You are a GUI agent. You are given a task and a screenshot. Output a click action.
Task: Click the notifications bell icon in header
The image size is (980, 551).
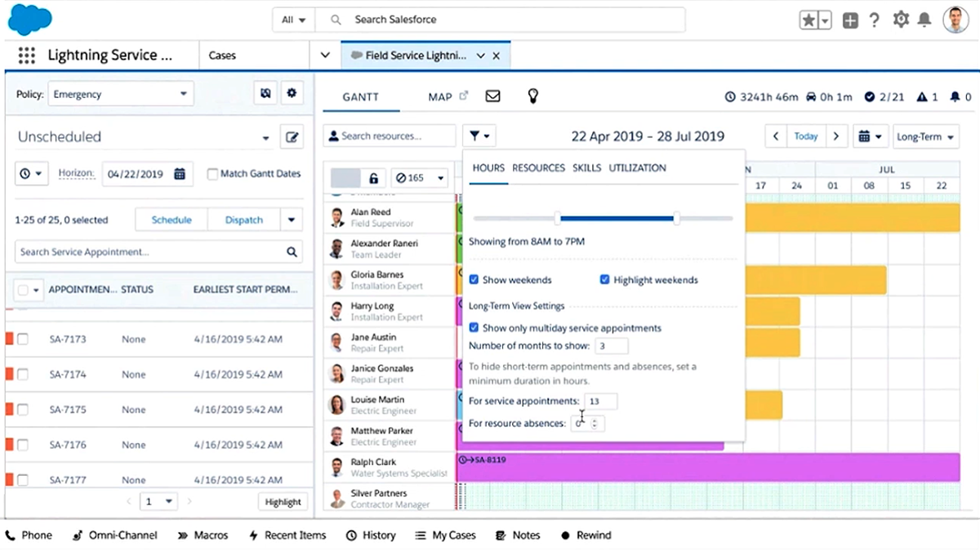tap(924, 20)
